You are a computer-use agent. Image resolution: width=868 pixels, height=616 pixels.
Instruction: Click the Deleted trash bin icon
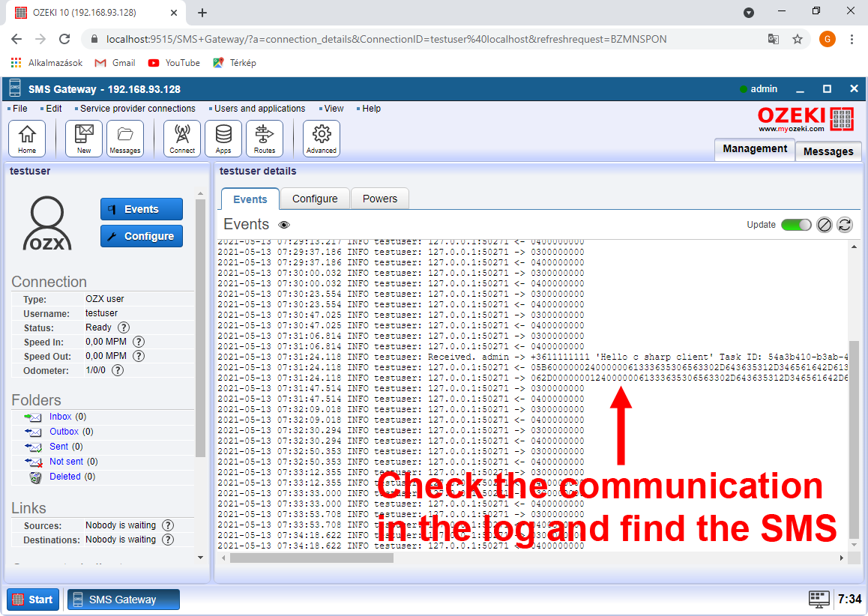coord(35,477)
